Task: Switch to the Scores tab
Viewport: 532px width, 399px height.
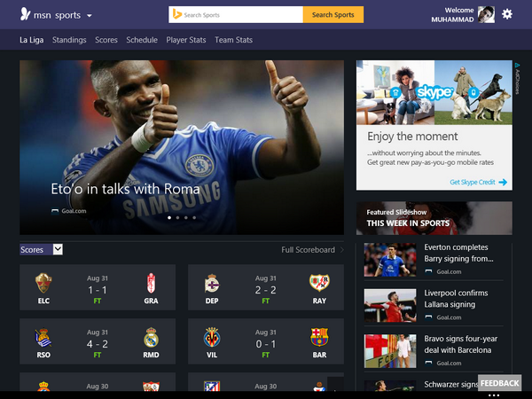Action: click(106, 40)
